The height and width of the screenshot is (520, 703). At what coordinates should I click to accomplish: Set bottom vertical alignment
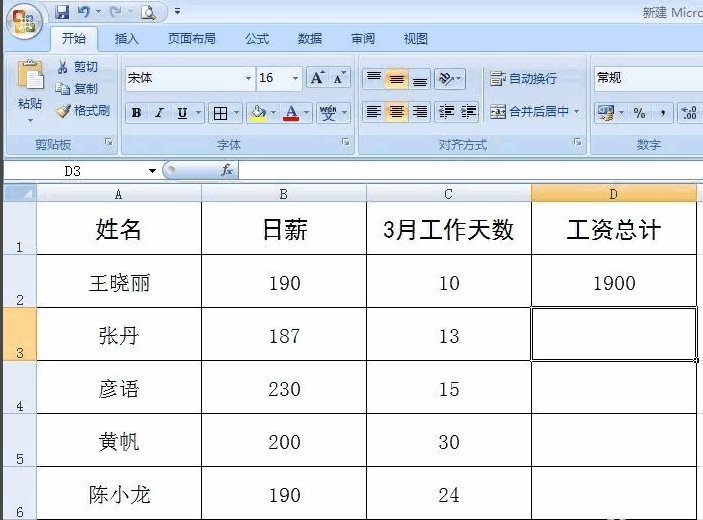pos(420,80)
